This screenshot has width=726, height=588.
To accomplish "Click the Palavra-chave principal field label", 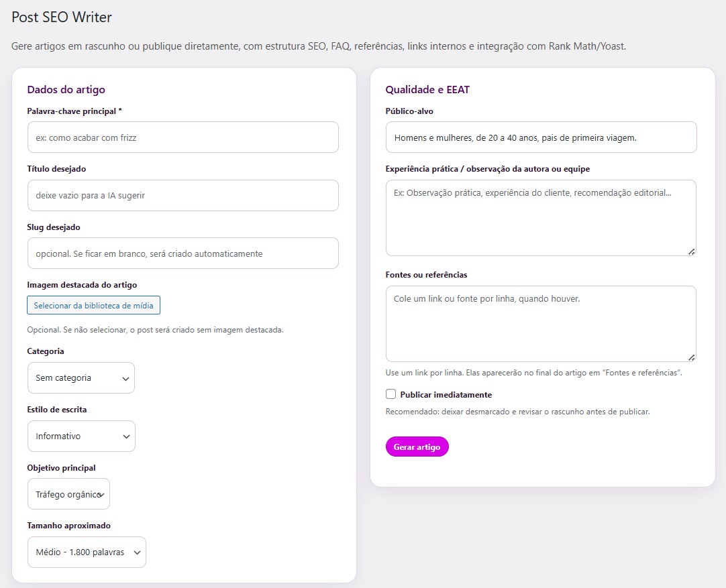I will click(x=74, y=111).
